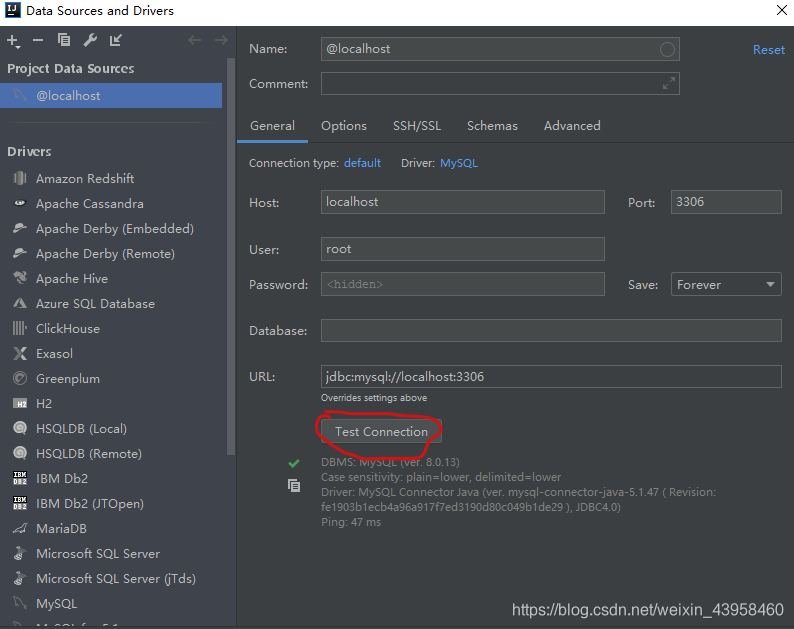The image size is (794, 629).
Task: Open driver settings via the wrench icon
Action: tap(90, 40)
